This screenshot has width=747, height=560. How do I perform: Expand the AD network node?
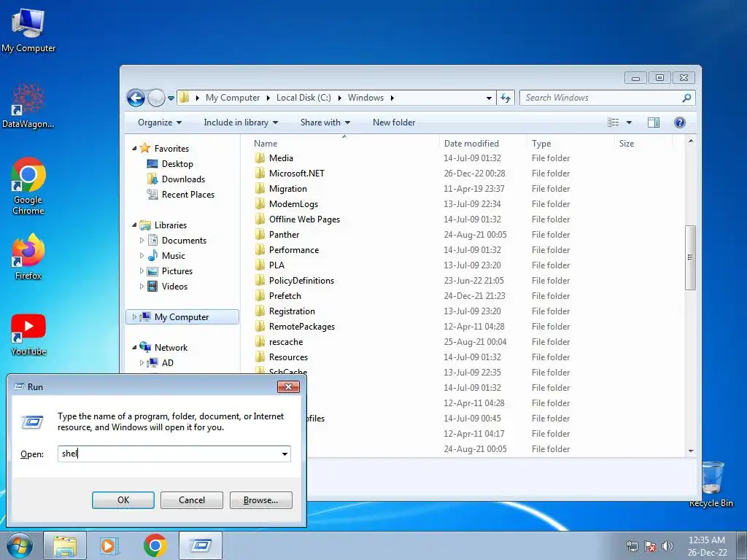(x=142, y=363)
